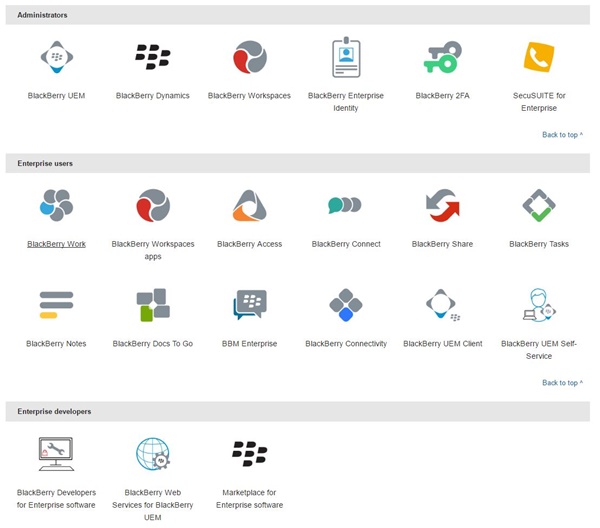
Task: Open the BlackBerry Tasks checkmark icon
Action: click(x=539, y=205)
